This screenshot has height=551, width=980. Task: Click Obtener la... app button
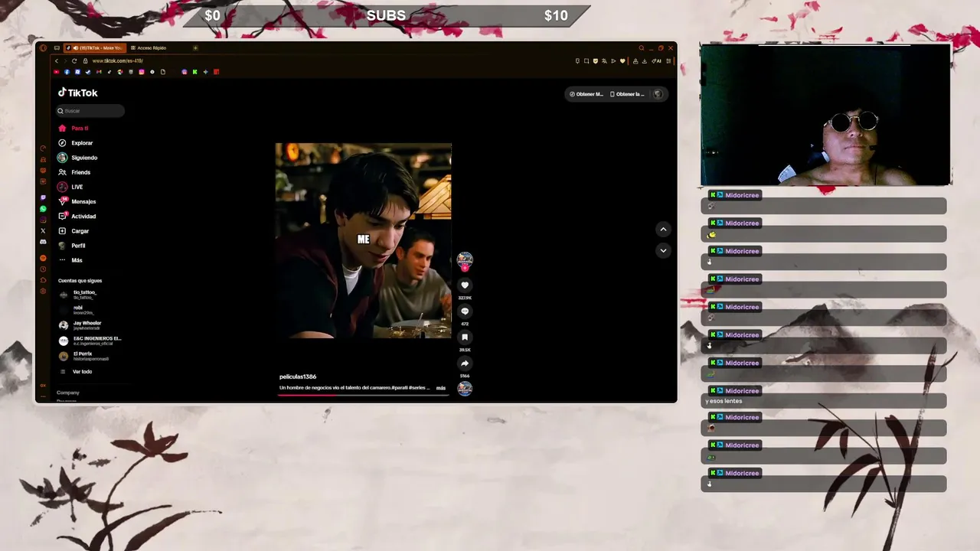[627, 94]
